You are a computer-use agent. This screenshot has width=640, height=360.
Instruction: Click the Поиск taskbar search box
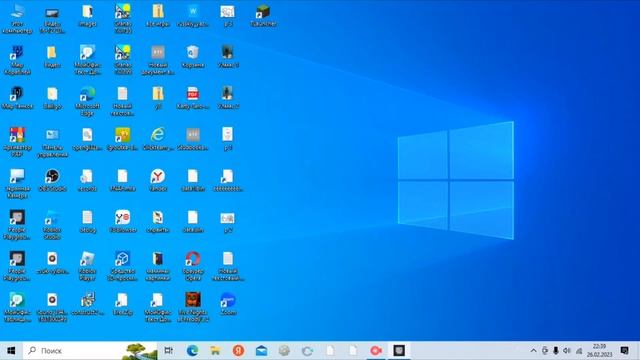click(90, 351)
